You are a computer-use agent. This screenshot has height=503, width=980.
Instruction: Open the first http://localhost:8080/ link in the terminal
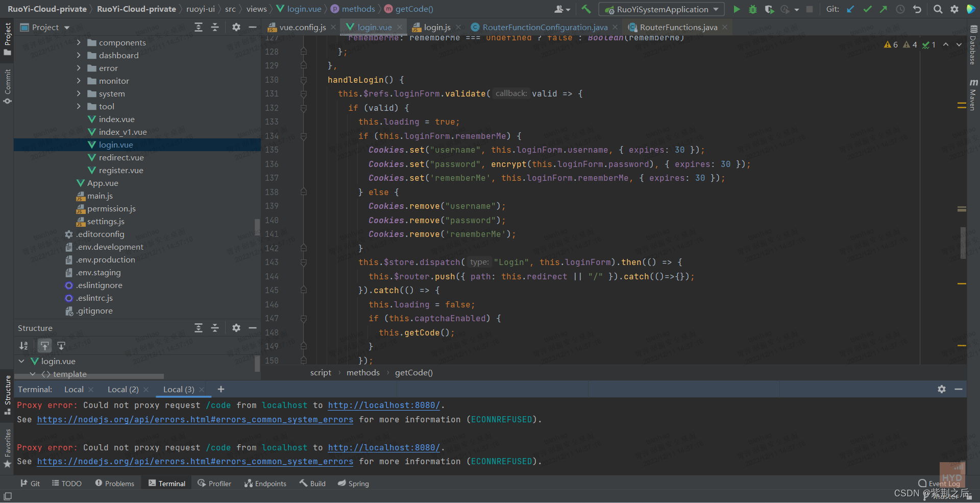383,405
